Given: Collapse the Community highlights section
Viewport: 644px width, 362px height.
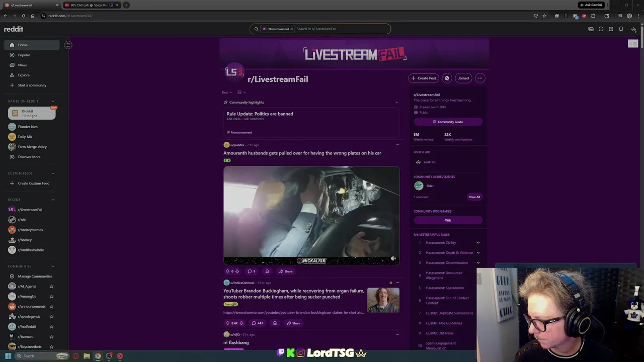Looking at the screenshot, I should tap(396, 103).
